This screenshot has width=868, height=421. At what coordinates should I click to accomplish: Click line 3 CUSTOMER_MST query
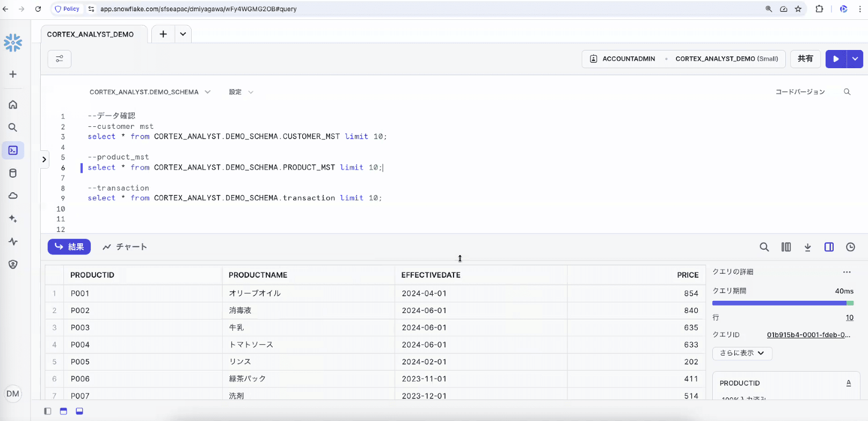click(x=237, y=136)
